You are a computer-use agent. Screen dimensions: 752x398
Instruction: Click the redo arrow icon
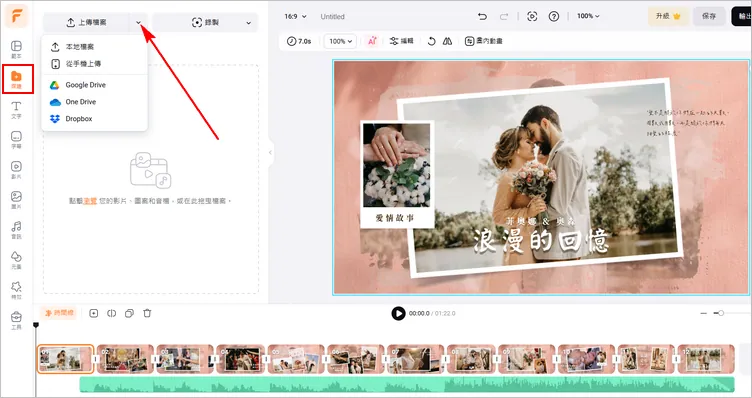[x=504, y=17]
